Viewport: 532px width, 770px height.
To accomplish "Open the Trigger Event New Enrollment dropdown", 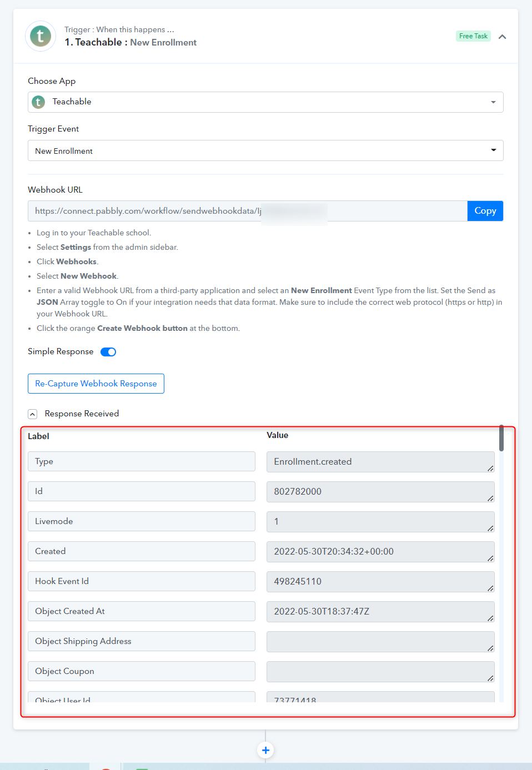I will coord(265,150).
